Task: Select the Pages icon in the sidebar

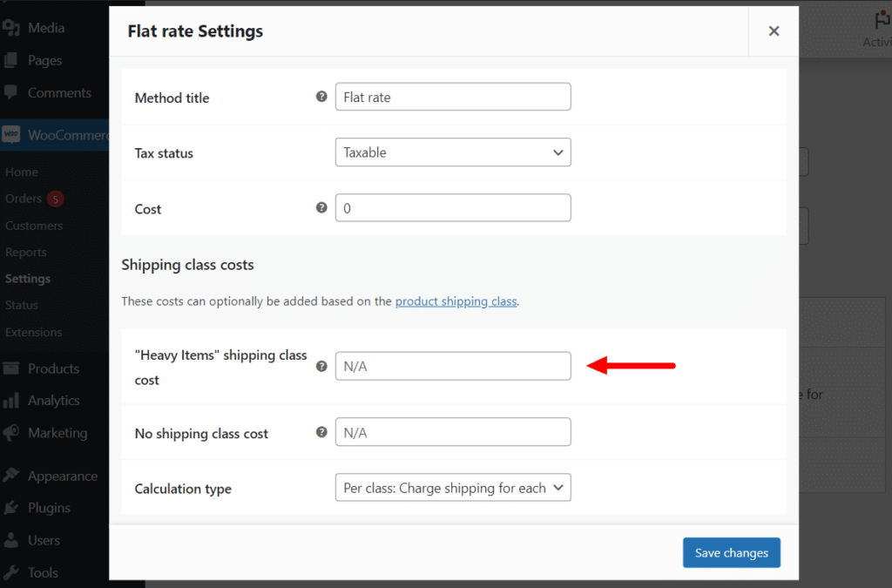Action: point(12,60)
